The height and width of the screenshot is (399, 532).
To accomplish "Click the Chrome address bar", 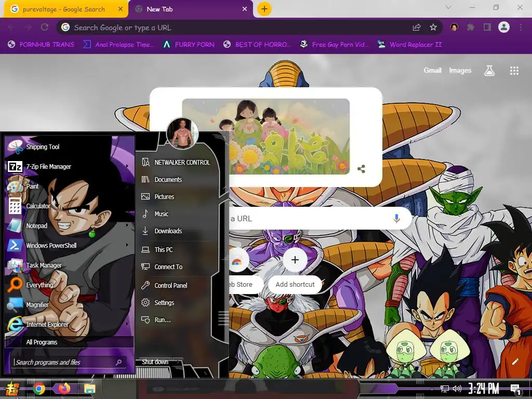I will tap(237, 28).
